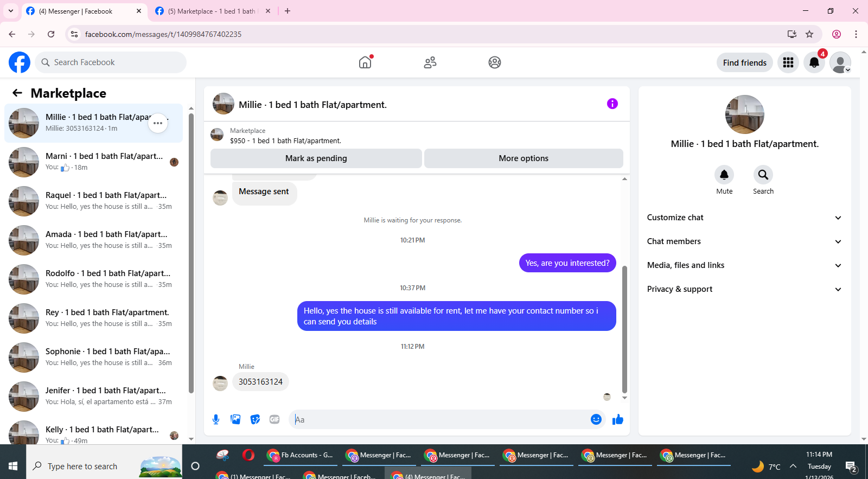
Task: Bookmark this page with the star icon
Action: click(x=809, y=34)
